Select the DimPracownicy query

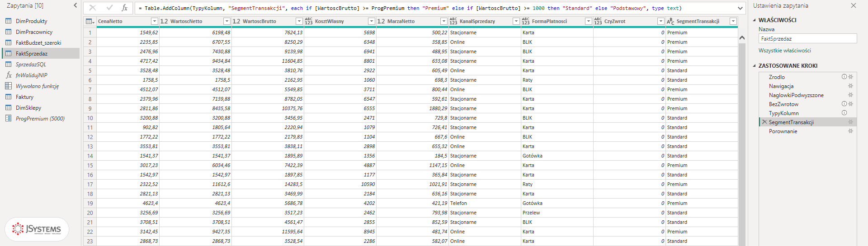pos(41,32)
